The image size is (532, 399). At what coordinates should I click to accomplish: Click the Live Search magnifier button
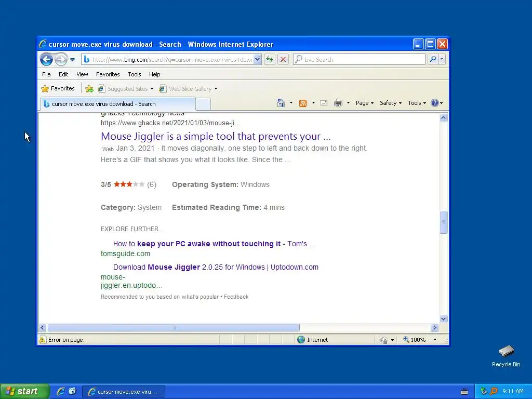[x=433, y=59]
